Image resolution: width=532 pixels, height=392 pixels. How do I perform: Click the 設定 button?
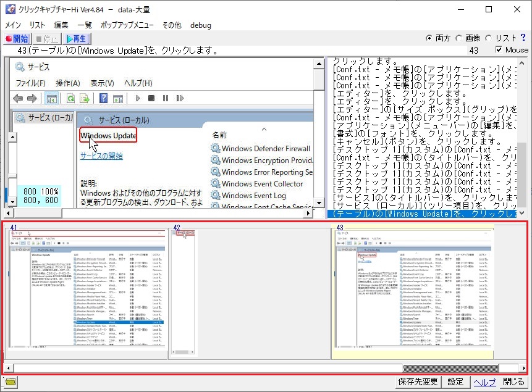click(x=455, y=382)
